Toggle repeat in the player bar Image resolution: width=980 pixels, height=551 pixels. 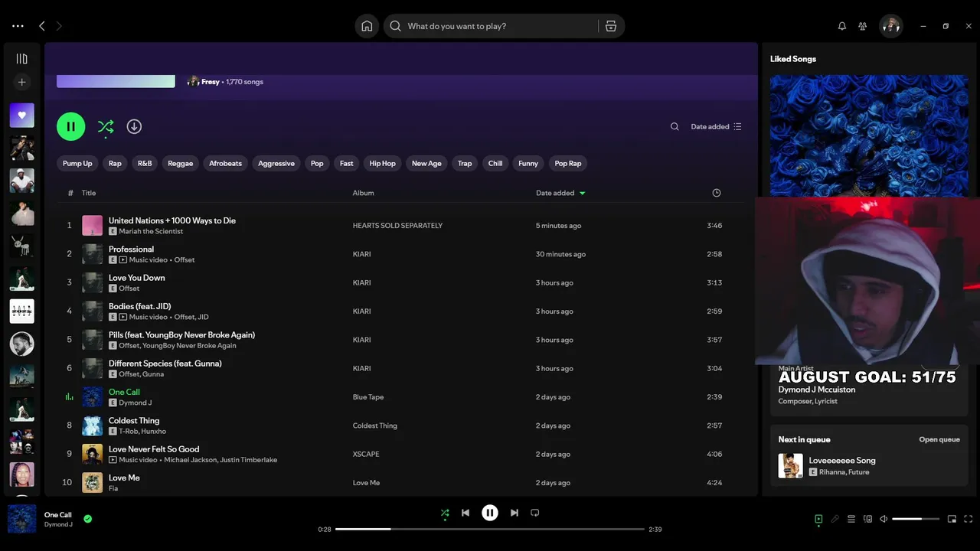pyautogui.click(x=535, y=513)
